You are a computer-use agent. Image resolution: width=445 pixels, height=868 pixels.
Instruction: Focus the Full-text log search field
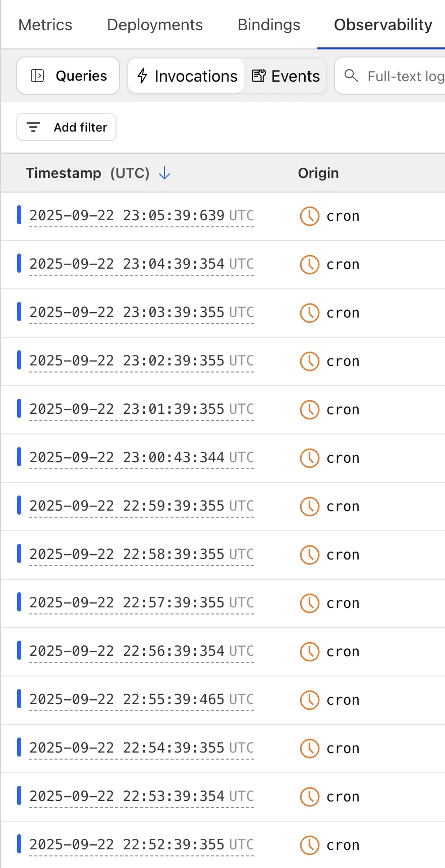(x=405, y=76)
